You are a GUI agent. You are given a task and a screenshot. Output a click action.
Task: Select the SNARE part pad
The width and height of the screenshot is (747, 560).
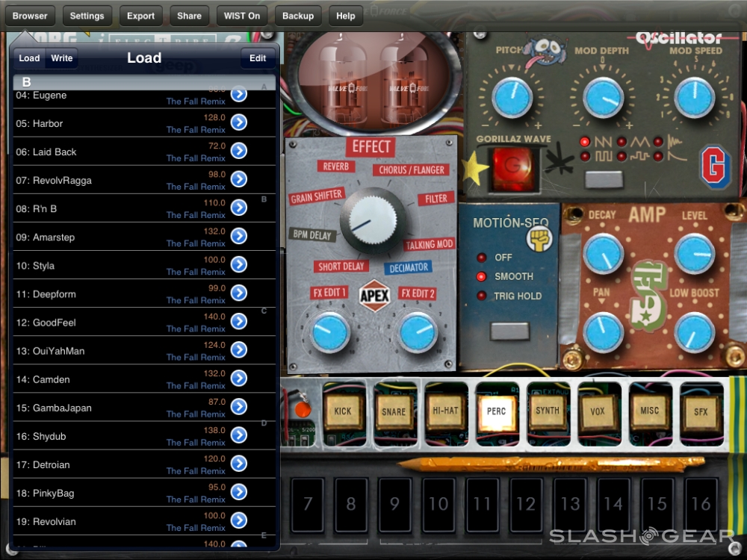pos(394,411)
